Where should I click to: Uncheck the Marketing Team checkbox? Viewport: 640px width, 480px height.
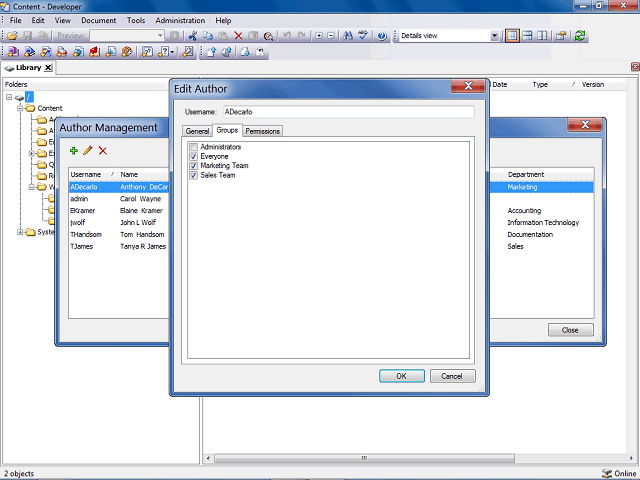(193, 166)
